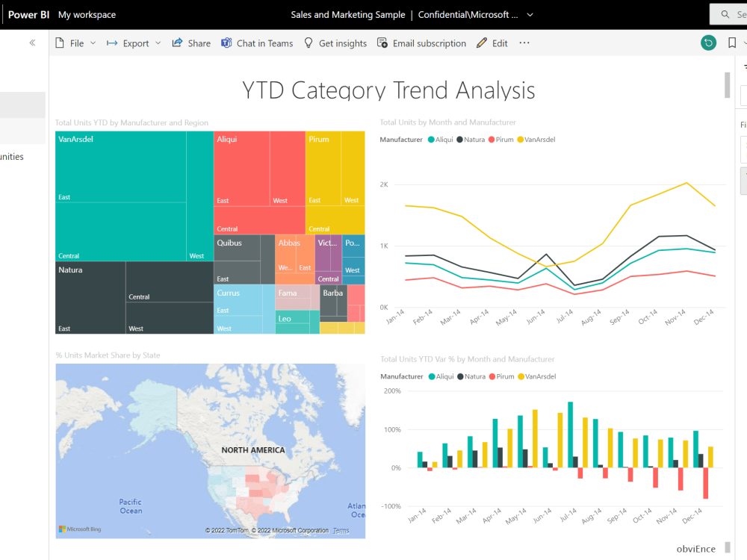Expand the File dropdown arrow

coord(93,43)
